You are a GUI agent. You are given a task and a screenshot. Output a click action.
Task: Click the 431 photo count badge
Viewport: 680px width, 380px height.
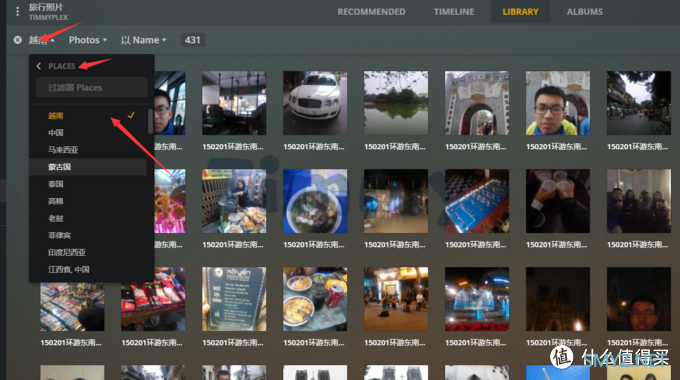coord(193,40)
